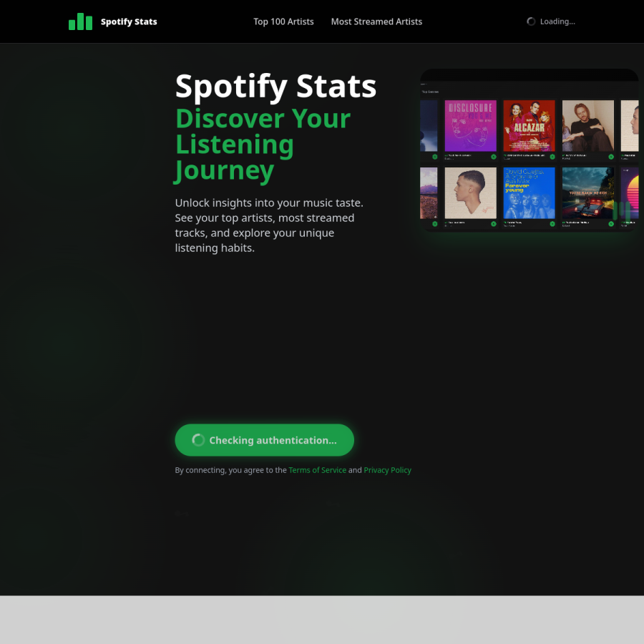
Task: Open the Terms of Service link
Action: pos(318,470)
